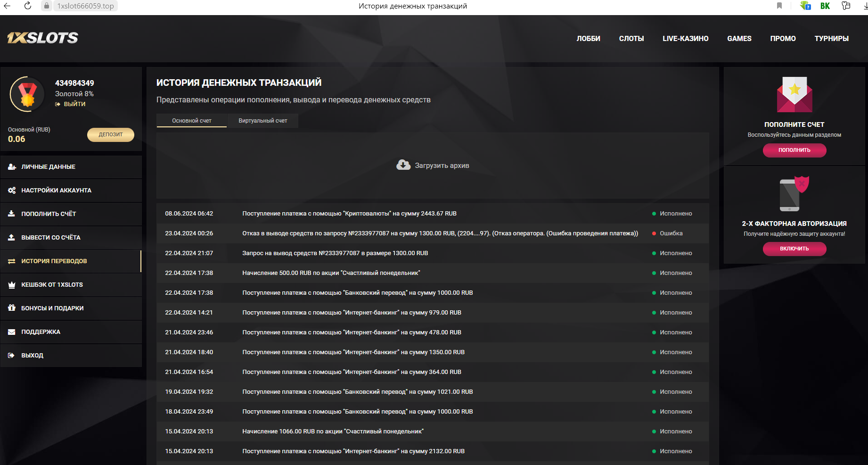
Task: Click the logout arrow icon beside ВЫЙТИ
Action: 58,104
